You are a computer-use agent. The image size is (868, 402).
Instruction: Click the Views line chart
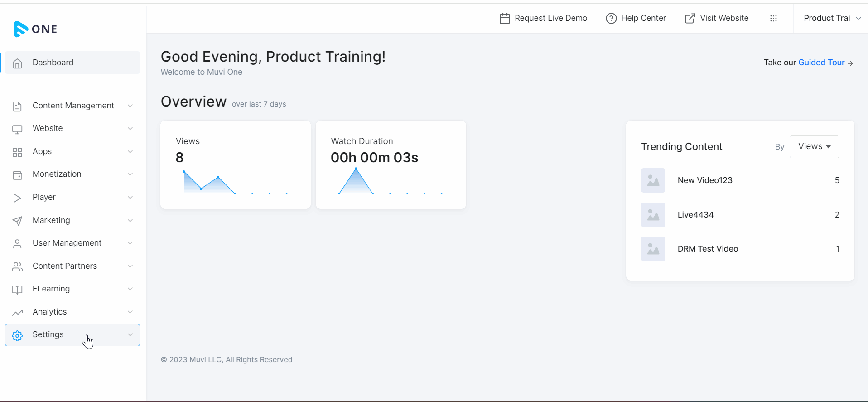point(236,182)
